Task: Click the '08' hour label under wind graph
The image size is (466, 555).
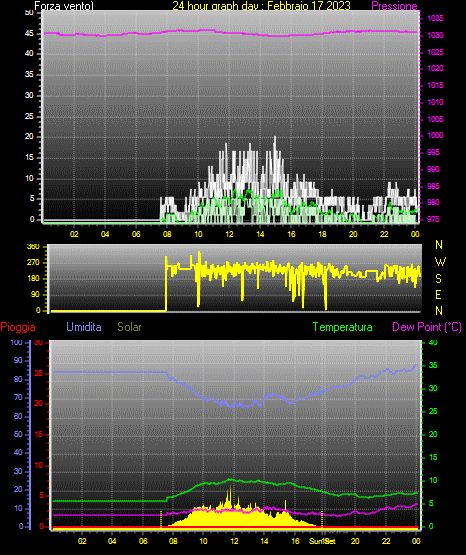Action: coord(167,234)
